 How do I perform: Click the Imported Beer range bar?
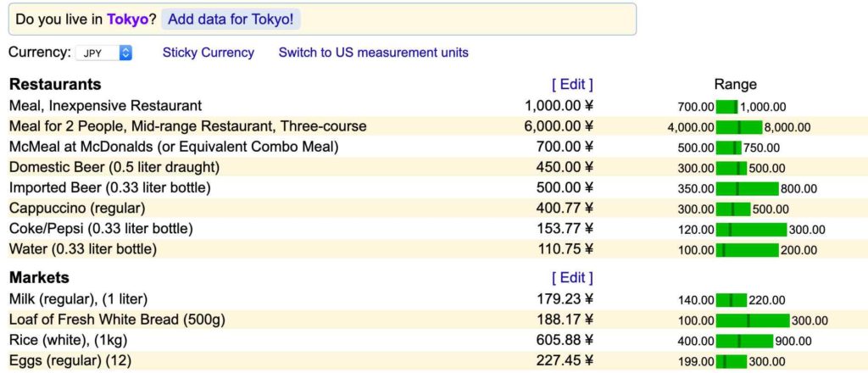747,189
